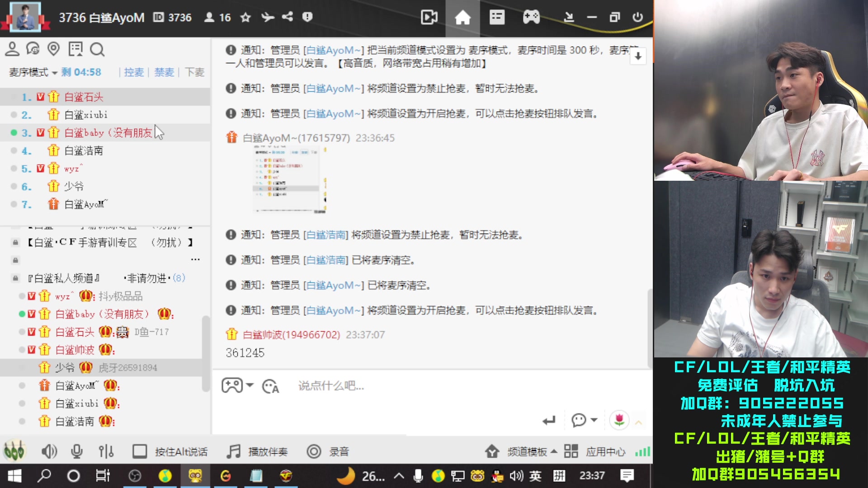Star this channel as a favorite
868x488 pixels.
click(245, 18)
